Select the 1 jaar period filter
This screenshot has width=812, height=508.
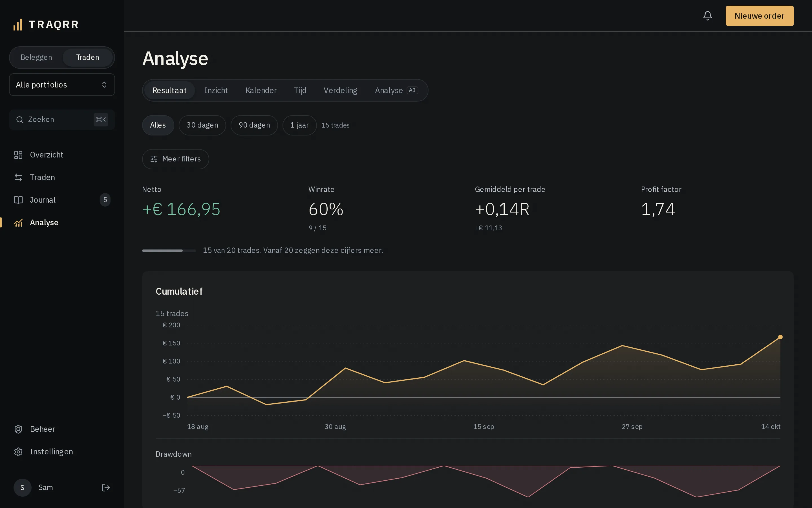coord(300,125)
